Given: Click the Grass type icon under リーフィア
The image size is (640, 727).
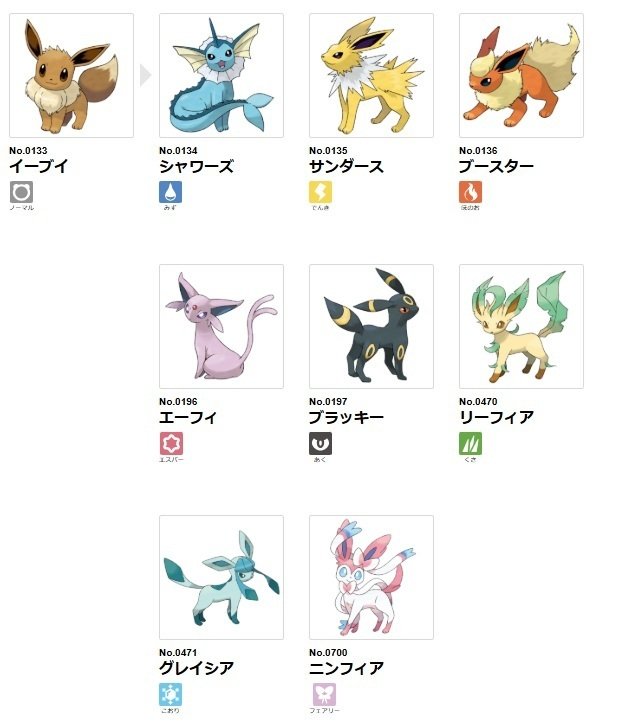Looking at the screenshot, I should click(471, 444).
